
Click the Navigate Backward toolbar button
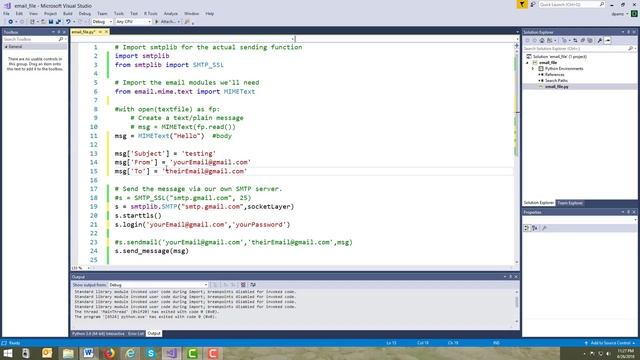[x=11, y=22]
